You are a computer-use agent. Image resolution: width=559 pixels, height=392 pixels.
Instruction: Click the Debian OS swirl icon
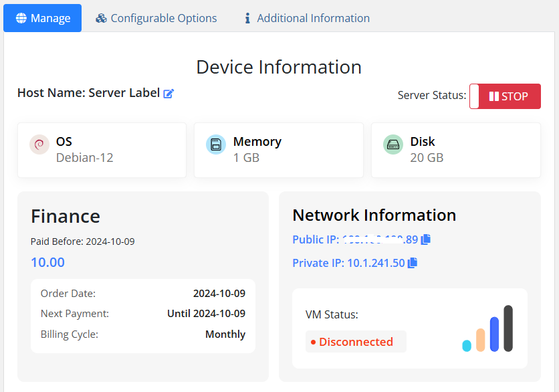39,144
